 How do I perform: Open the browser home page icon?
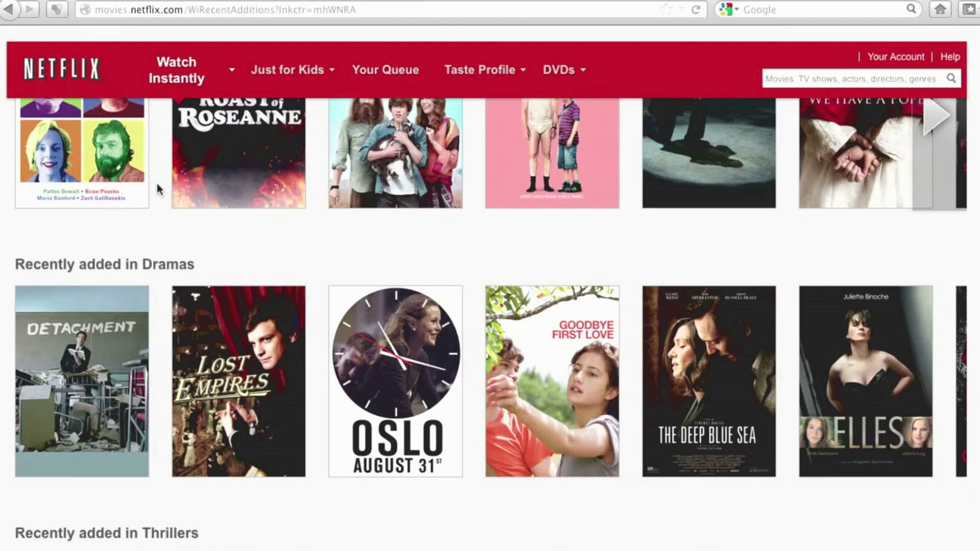pos(940,9)
